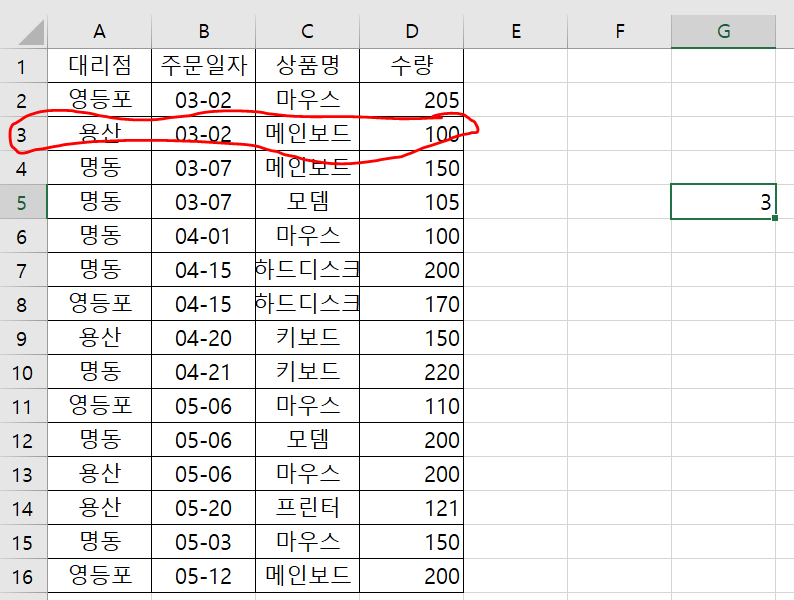Click quantity 170 cell

point(412,304)
